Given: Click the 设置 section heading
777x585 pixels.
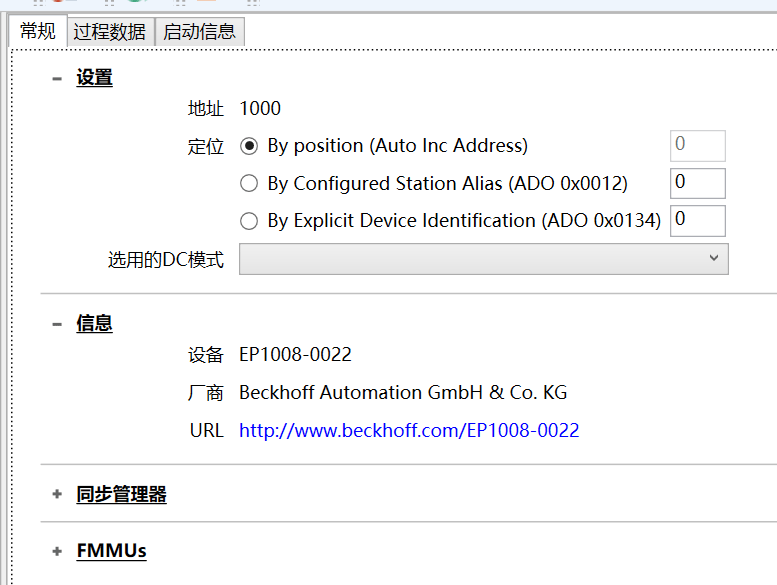Looking at the screenshot, I should 94,78.
